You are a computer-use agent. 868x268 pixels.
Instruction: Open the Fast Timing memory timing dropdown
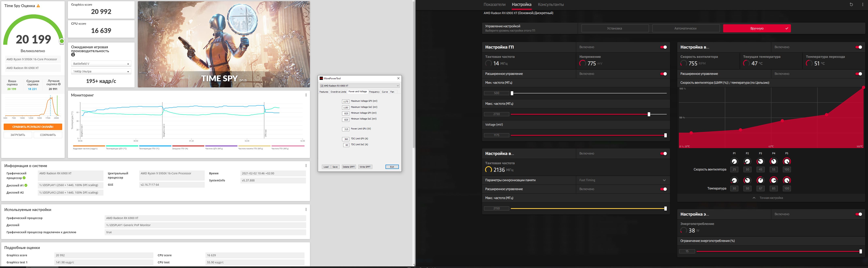point(622,180)
